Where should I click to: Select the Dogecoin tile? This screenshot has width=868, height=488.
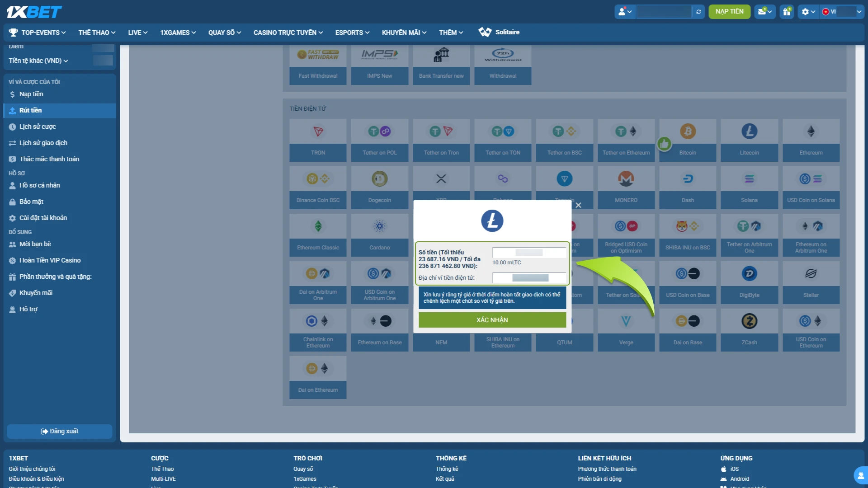pos(380,188)
